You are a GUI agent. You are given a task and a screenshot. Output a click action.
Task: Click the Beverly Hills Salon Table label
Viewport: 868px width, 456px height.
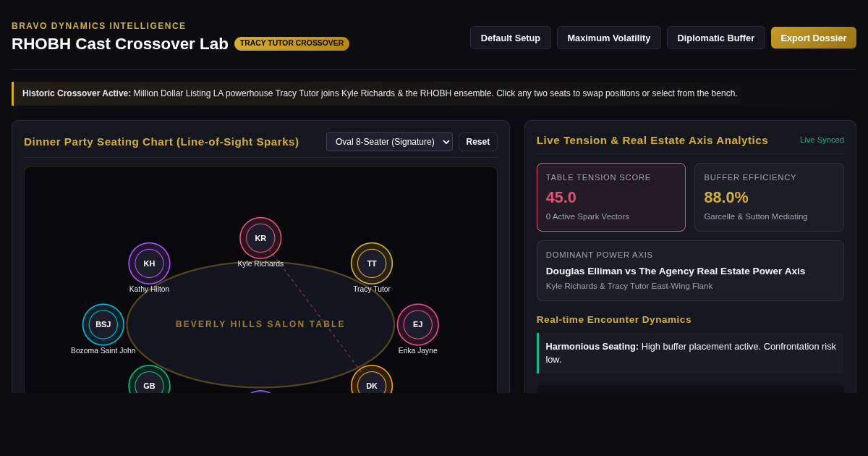click(x=260, y=324)
